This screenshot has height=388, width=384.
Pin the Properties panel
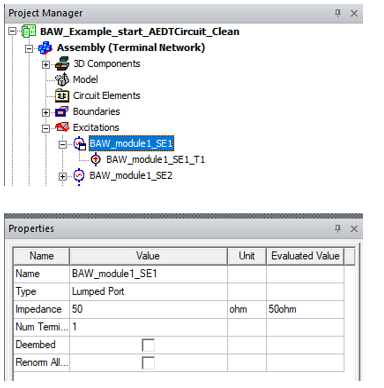[x=338, y=228]
